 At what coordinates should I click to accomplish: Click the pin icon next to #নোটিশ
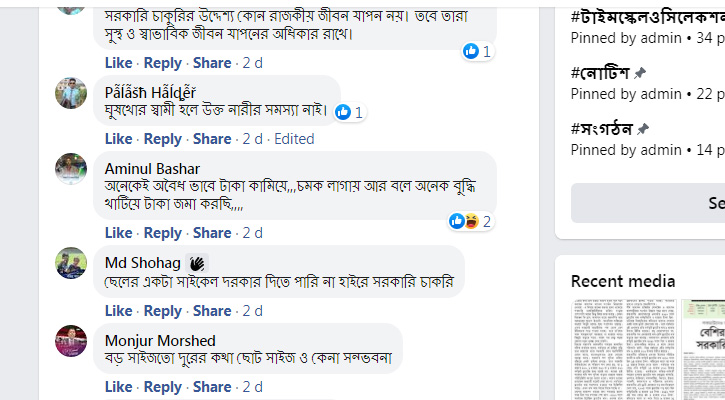(x=640, y=73)
